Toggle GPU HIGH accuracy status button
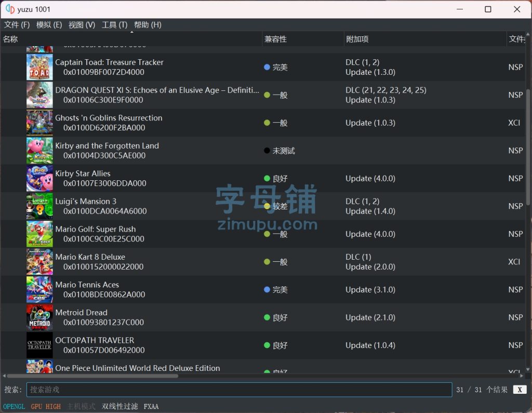 46,407
